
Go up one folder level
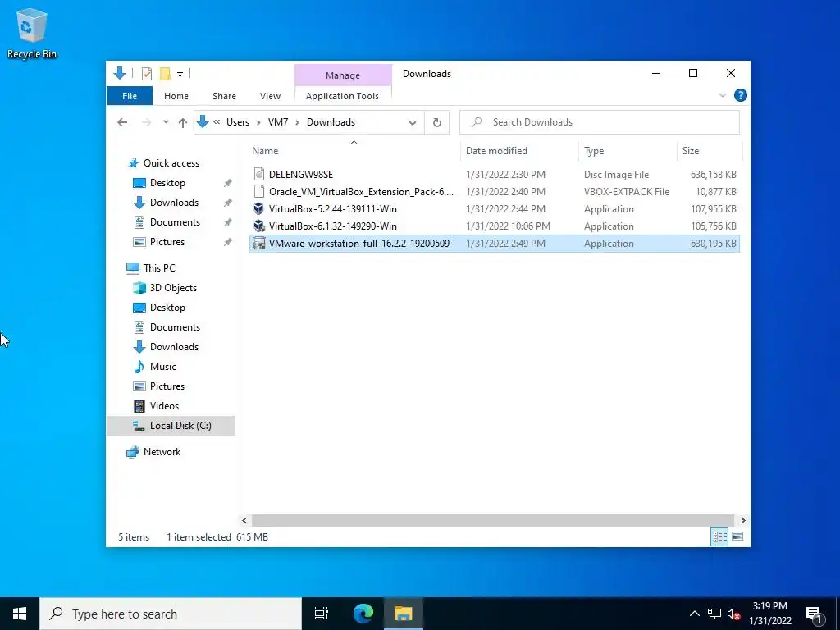click(183, 122)
